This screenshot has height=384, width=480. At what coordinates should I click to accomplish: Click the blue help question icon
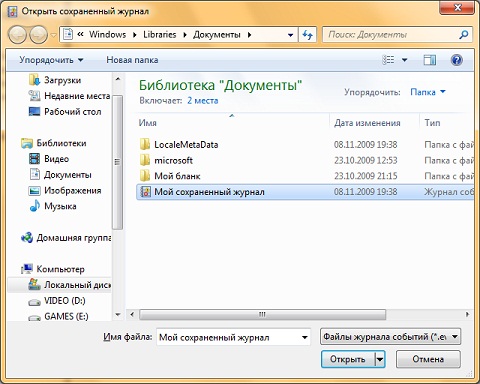[456, 60]
